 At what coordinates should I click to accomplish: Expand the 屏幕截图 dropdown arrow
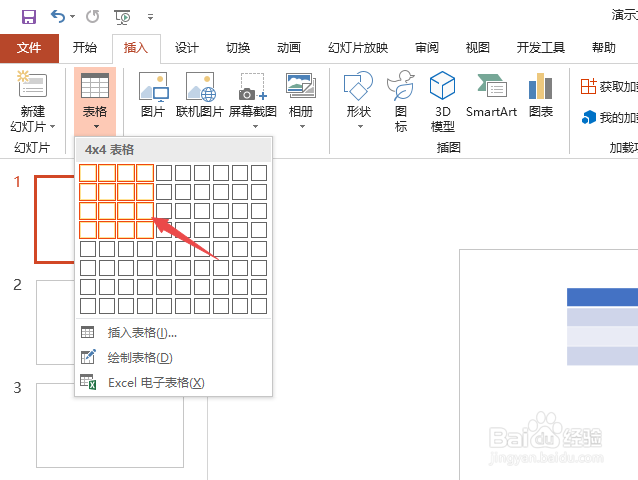[256, 127]
